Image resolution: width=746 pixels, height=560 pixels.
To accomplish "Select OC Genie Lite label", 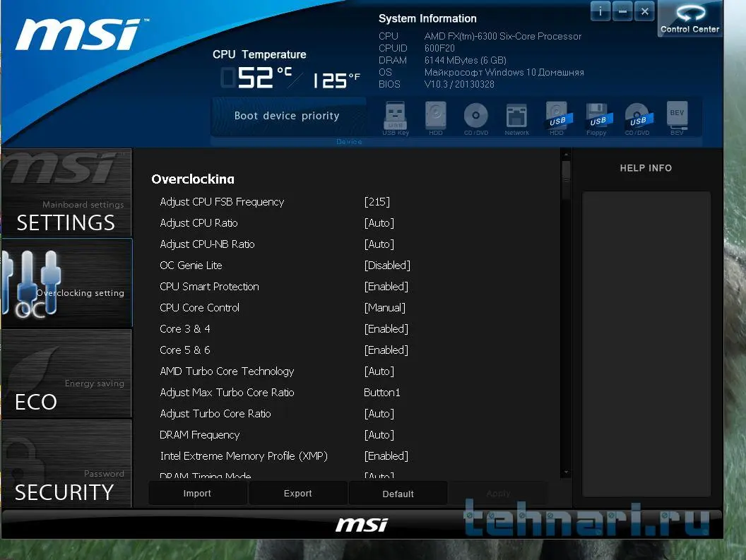I will 191,266.
